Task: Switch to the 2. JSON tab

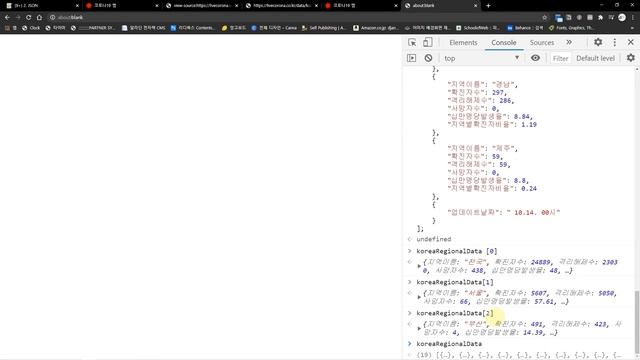Action: (x=41, y=6)
